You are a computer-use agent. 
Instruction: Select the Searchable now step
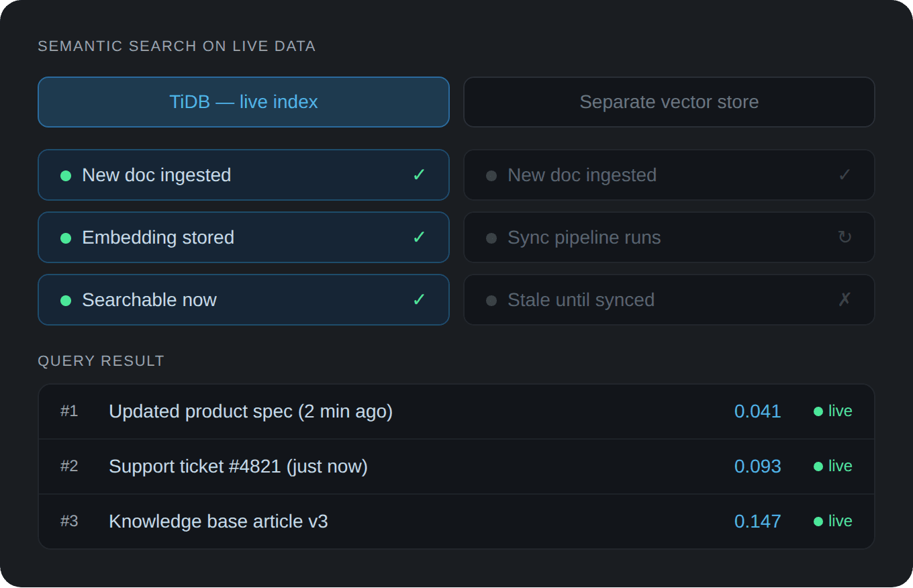(244, 300)
